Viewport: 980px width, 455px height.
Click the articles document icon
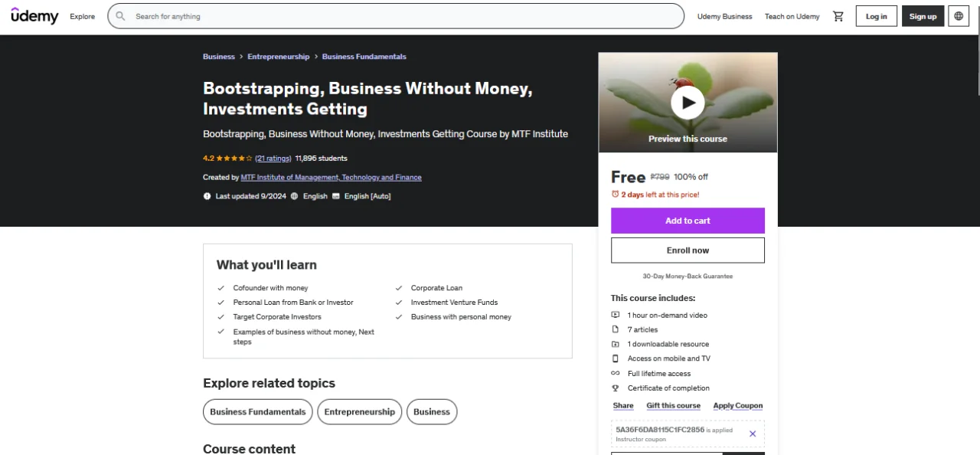[615, 329]
